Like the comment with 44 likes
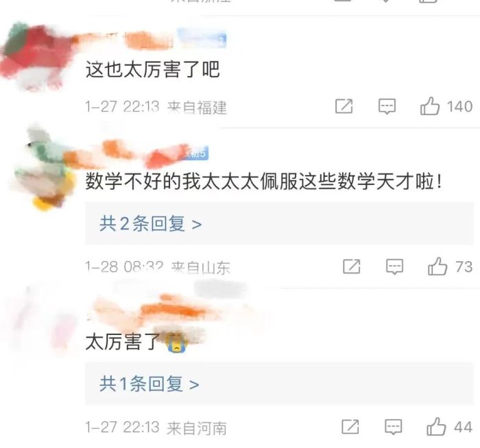The image size is (480, 448). coord(436,427)
